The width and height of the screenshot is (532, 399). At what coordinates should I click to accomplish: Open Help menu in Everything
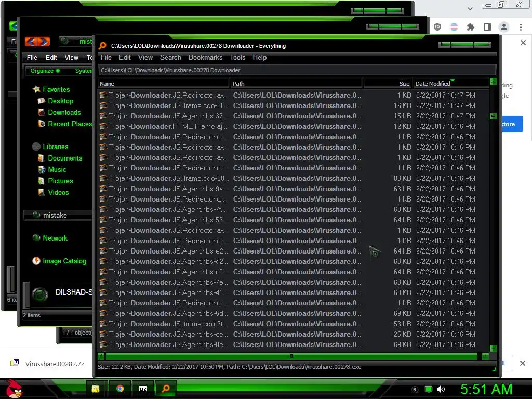(260, 57)
